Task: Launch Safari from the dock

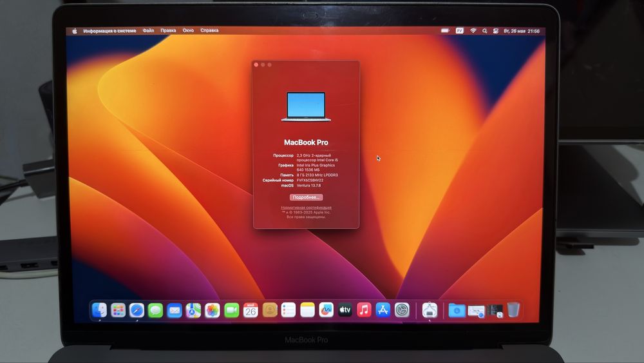Action: [x=137, y=310]
